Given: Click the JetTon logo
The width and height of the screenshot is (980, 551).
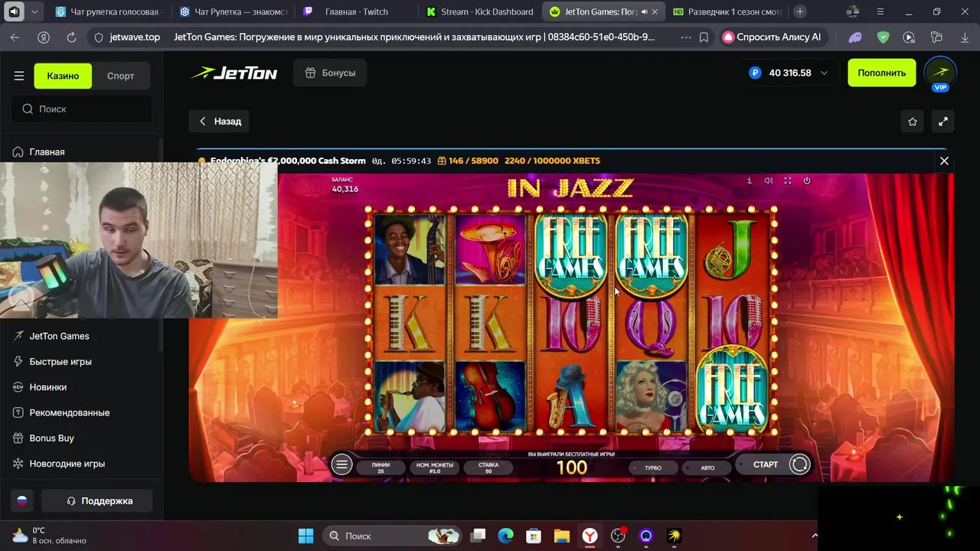Looking at the screenshot, I should click(234, 73).
